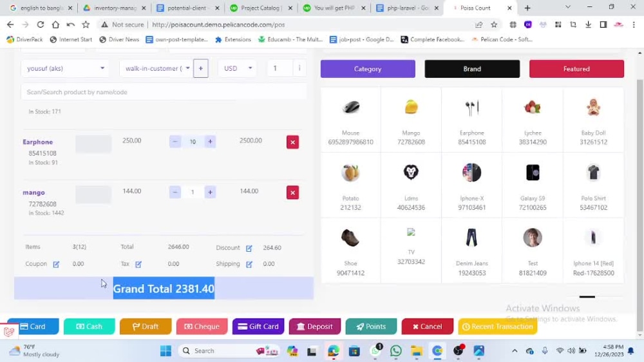Filter products by Category

(x=368, y=69)
